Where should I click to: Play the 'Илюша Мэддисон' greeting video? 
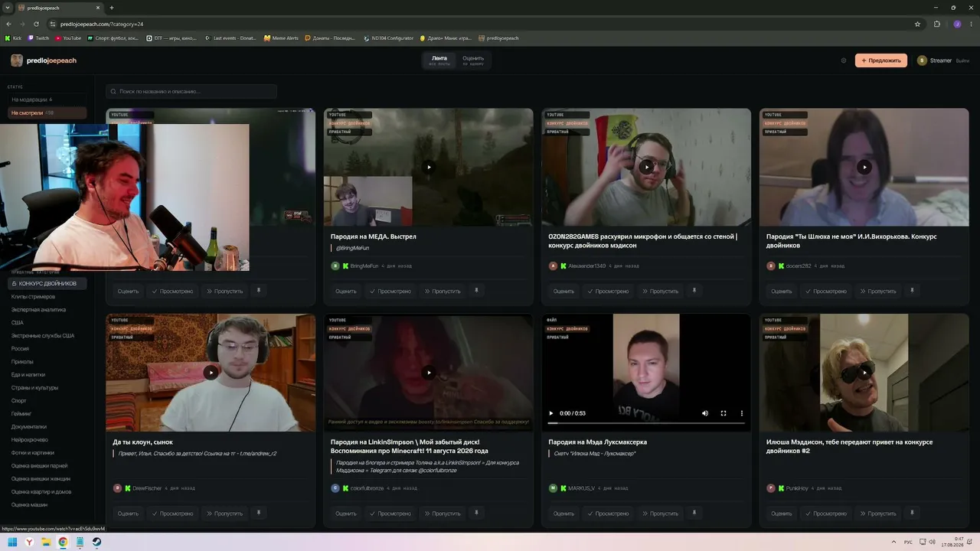864,373
